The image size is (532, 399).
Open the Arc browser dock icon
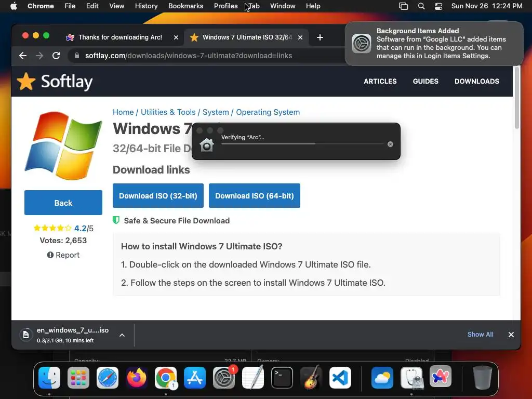tap(441, 377)
